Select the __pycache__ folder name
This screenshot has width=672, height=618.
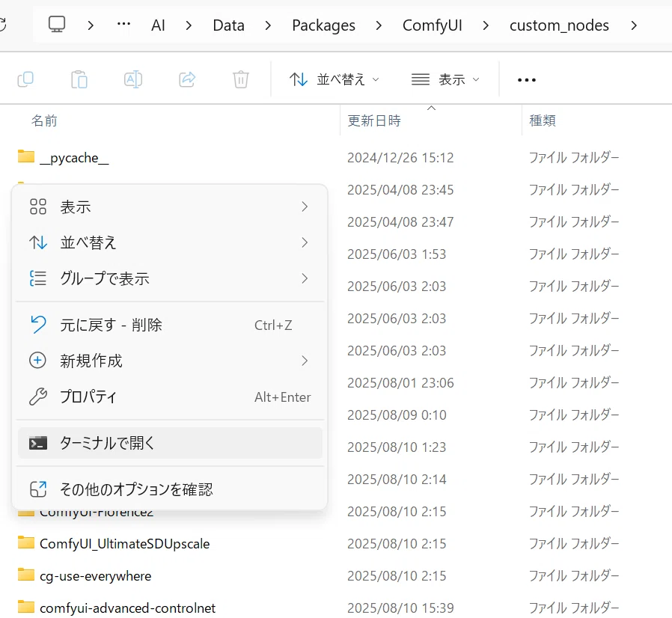click(x=74, y=158)
